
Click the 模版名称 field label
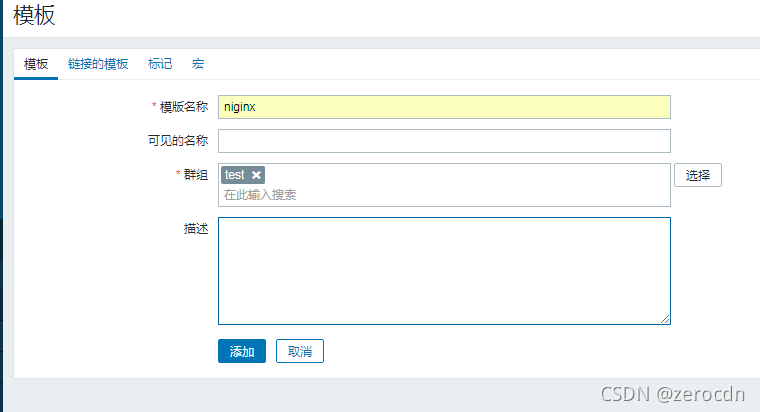pos(184,107)
